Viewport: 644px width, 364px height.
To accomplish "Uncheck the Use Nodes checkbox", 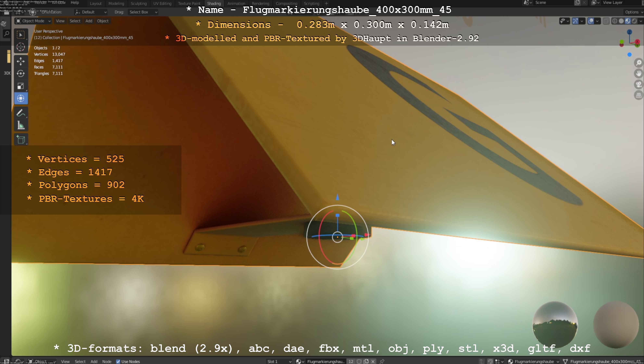I will tap(118, 361).
